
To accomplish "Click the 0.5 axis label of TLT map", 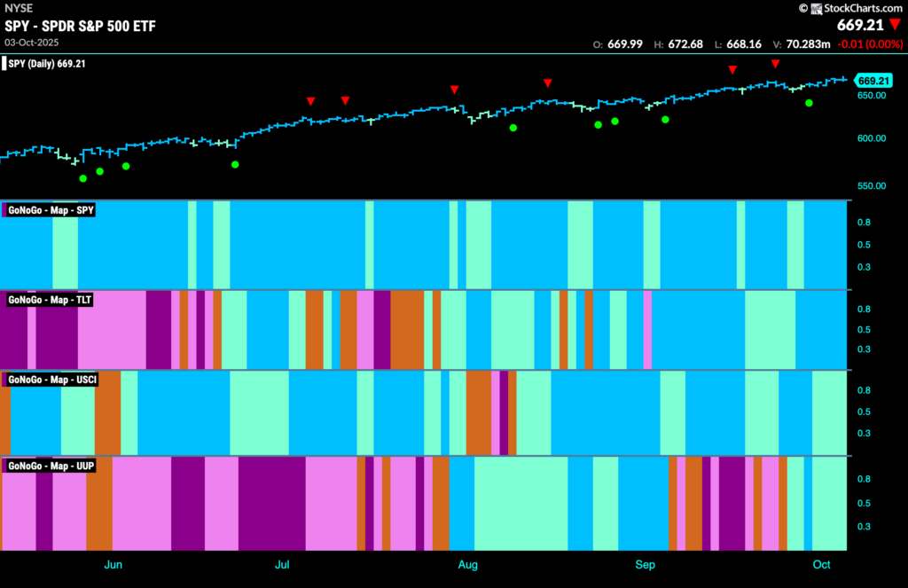I will [x=864, y=330].
